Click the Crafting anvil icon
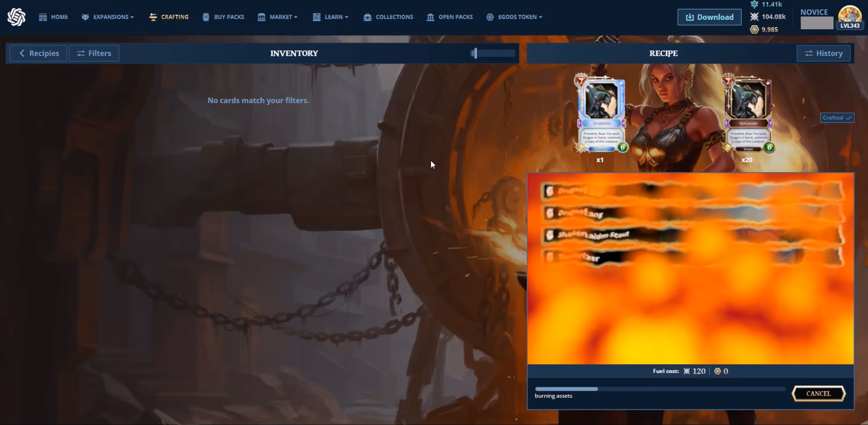868x425 pixels. [x=153, y=17]
